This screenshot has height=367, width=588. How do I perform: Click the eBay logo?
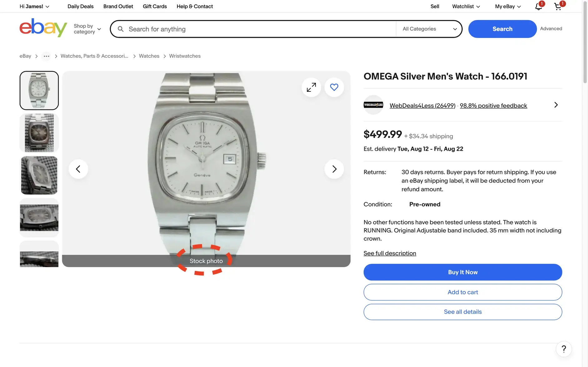[43, 27]
